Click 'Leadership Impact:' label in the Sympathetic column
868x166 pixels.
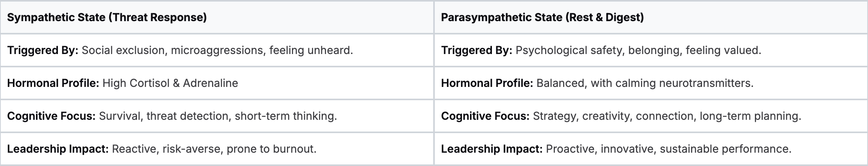pos(58,149)
